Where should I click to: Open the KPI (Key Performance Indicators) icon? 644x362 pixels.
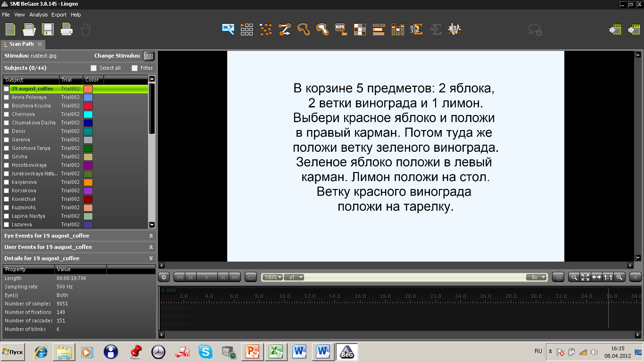[341, 29]
